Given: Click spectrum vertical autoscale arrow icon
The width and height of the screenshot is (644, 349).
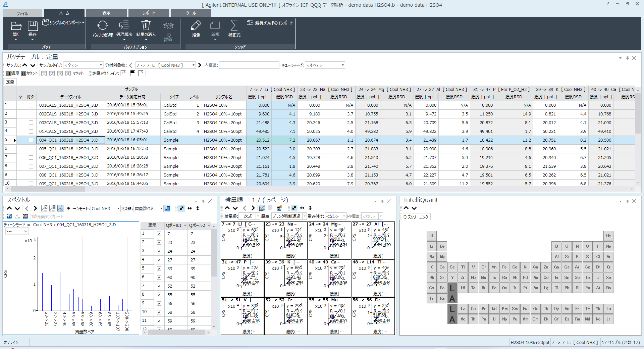Looking at the screenshot, I should (x=198, y=208).
